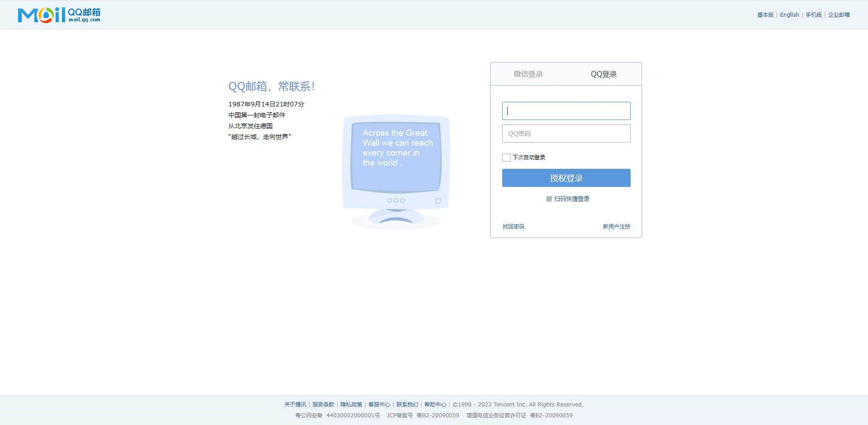
Task: Click the monitor illustration with Great Wall text
Action: [x=396, y=172]
